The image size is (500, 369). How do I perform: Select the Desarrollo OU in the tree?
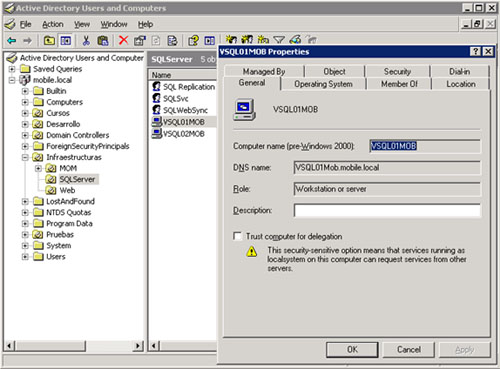pos(63,124)
